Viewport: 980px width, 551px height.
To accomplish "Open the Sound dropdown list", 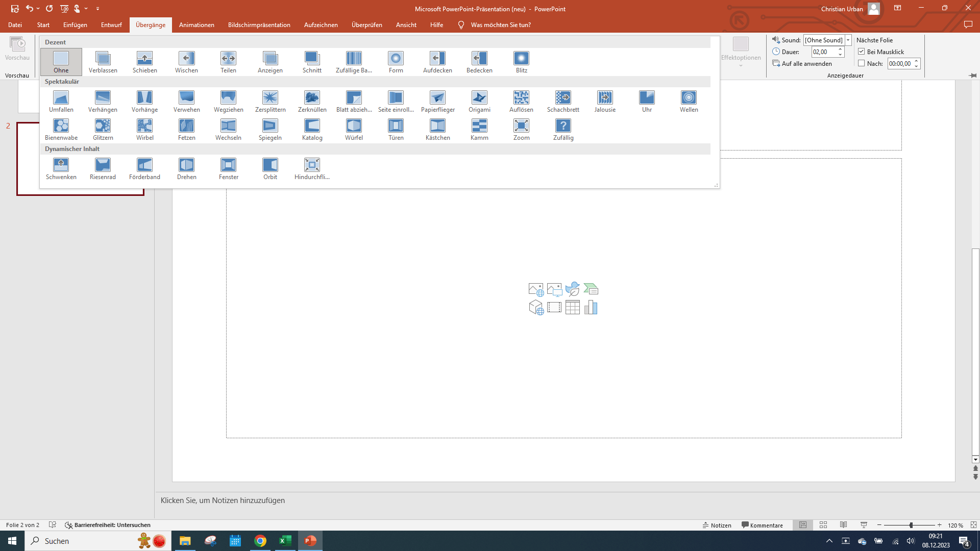I will (x=848, y=40).
